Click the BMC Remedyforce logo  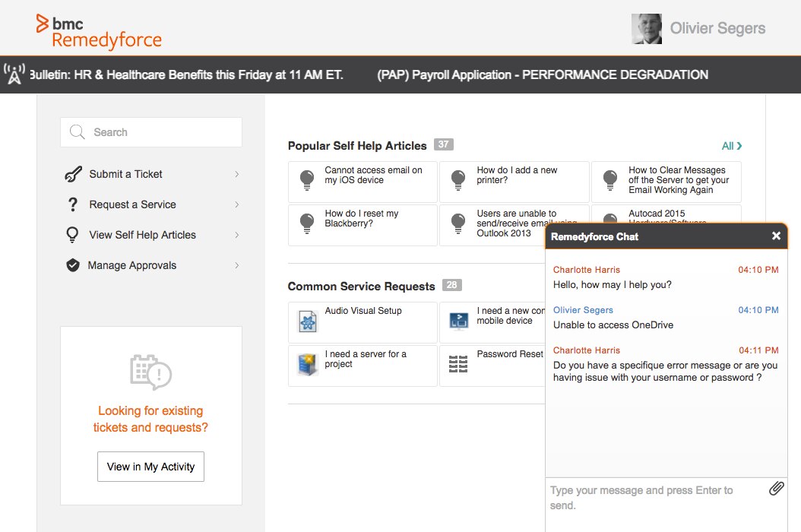point(99,31)
